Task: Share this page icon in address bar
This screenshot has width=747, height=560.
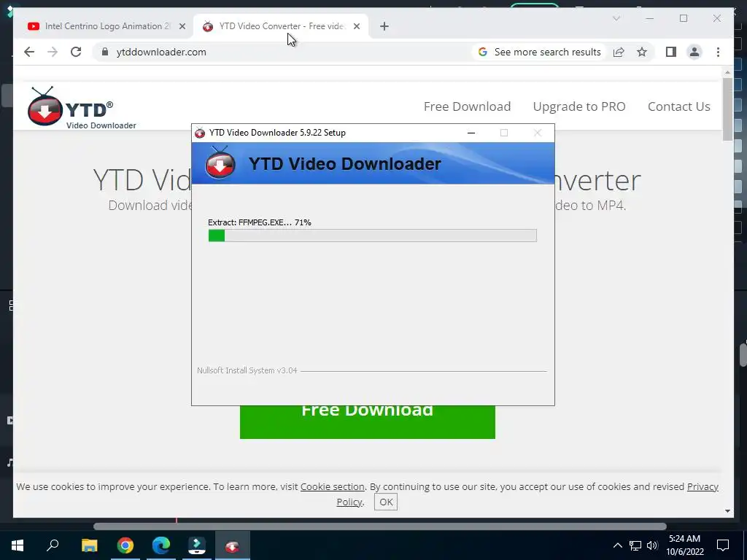Action: pos(619,52)
